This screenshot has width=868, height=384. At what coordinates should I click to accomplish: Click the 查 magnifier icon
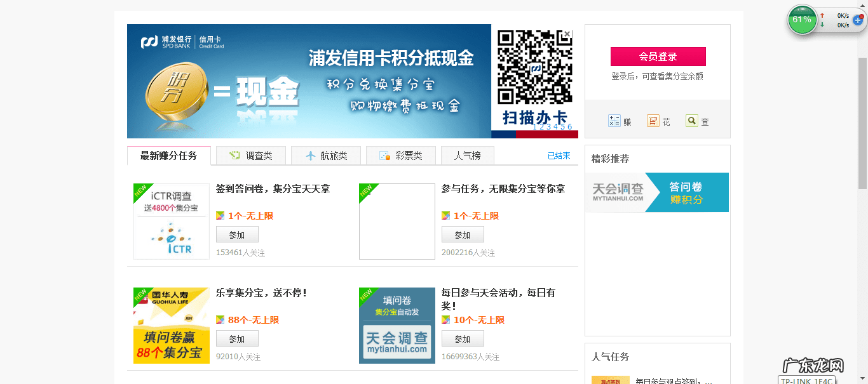click(691, 121)
